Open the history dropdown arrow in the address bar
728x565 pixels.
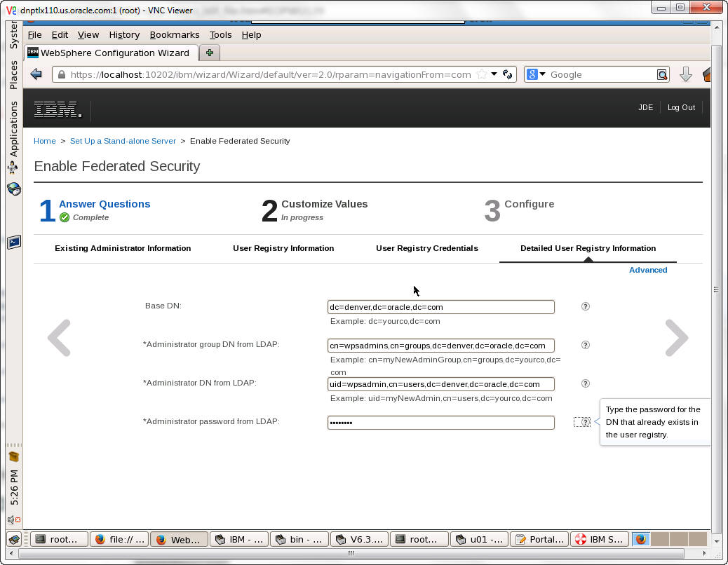tap(494, 74)
